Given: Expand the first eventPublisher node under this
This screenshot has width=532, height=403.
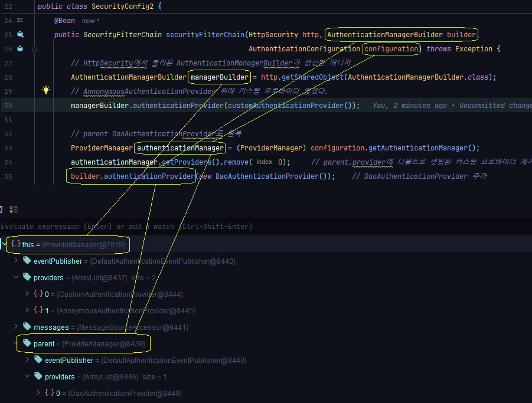Looking at the screenshot, I should pos(16,261).
